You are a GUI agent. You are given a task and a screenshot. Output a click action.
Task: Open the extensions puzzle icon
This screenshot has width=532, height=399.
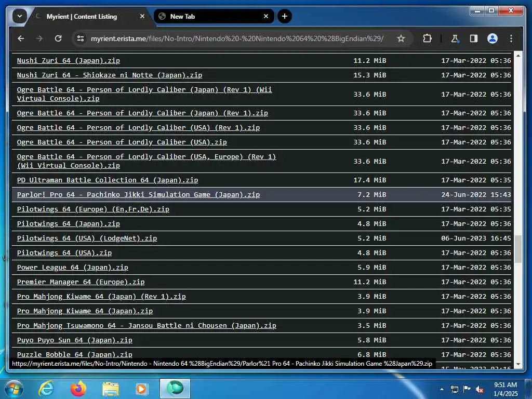(428, 38)
